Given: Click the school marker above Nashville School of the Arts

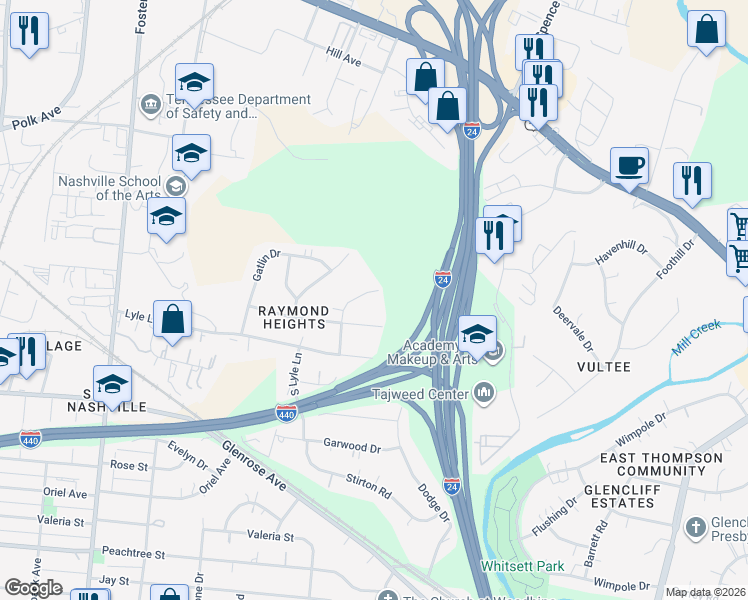Looking at the screenshot, I should pos(191,156).
